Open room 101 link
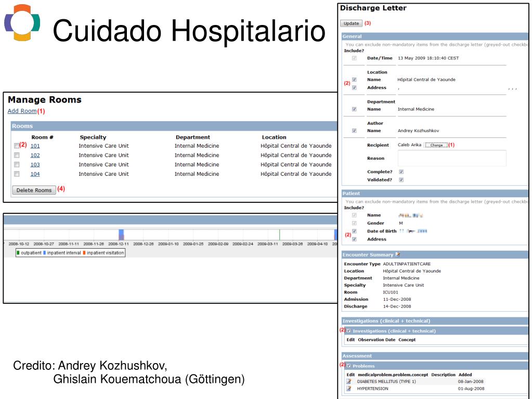 (x=35, y=146)
